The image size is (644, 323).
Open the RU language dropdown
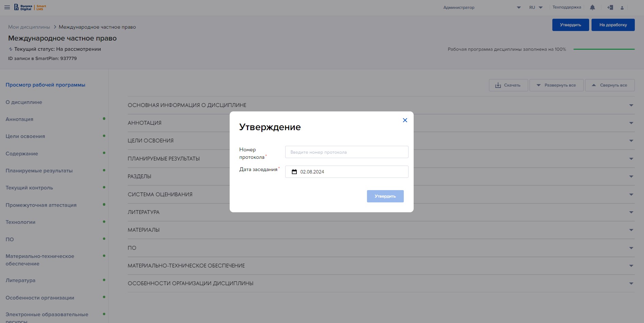click(x=536, y=7)
